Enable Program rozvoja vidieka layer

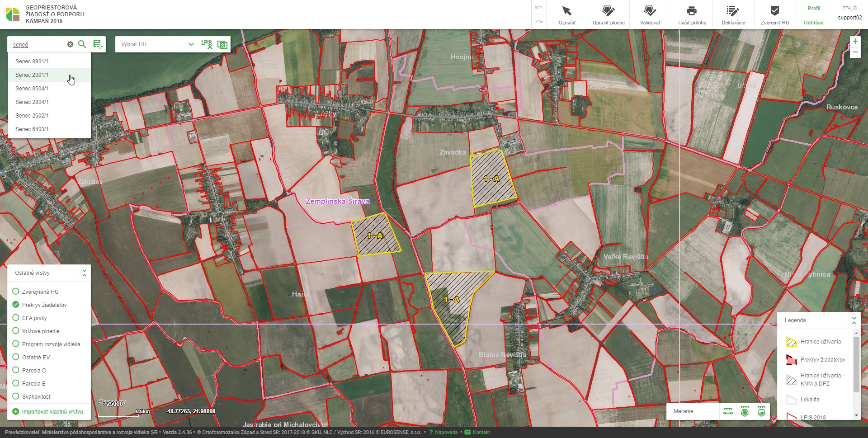click(15, 344)
